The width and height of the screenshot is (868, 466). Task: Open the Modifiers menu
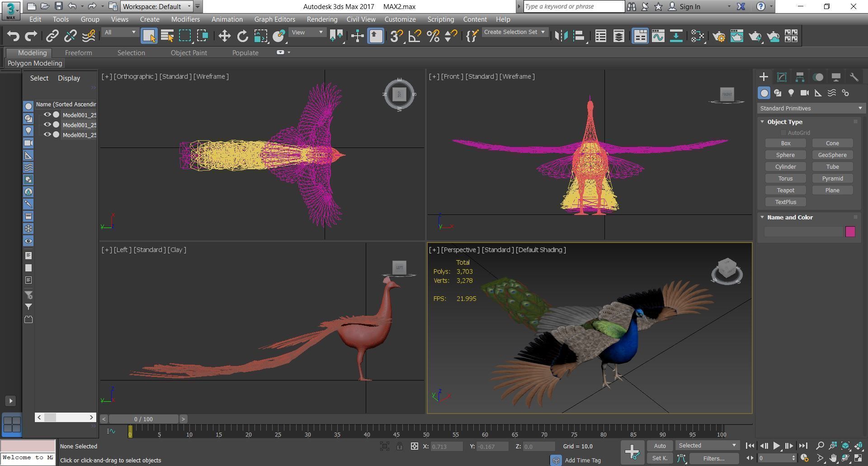185,19
